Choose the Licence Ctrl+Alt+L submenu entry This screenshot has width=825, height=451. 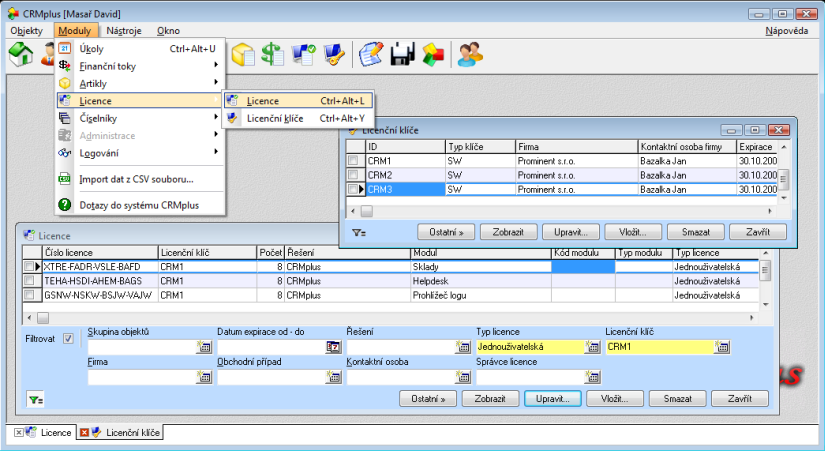299,101
